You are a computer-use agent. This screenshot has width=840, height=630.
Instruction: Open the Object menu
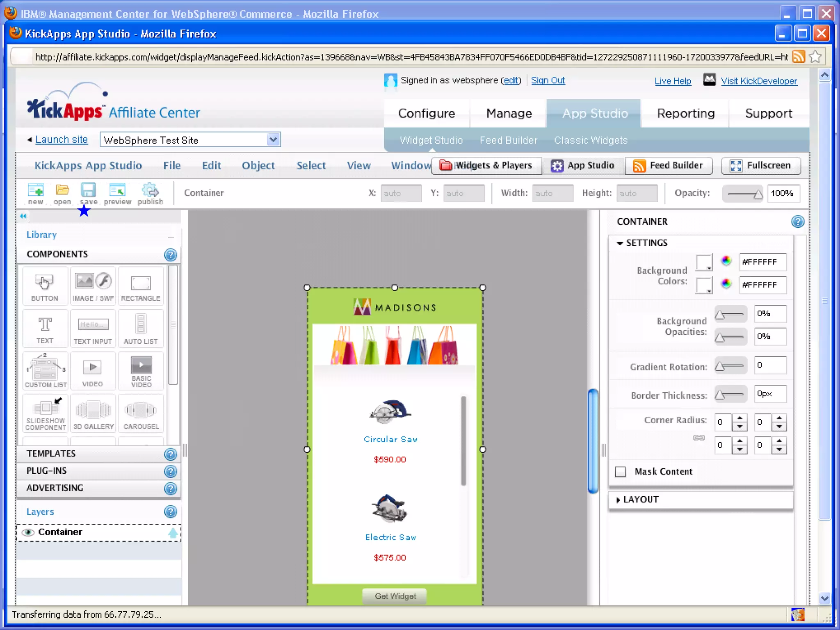258,165
